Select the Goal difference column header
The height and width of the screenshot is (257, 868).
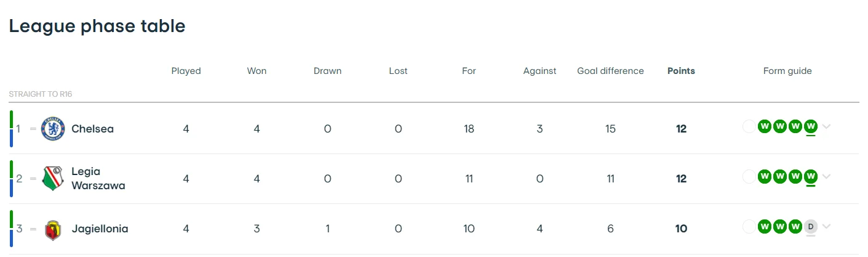610,71
